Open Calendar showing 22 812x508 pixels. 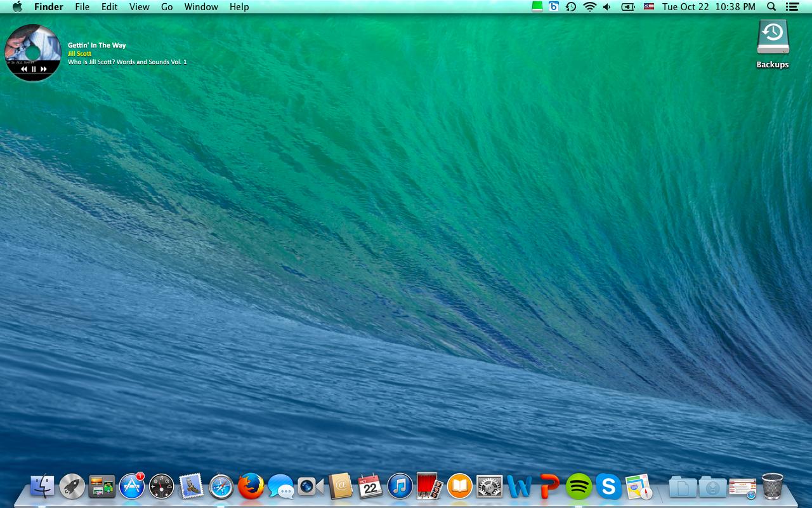pos(370,487)
